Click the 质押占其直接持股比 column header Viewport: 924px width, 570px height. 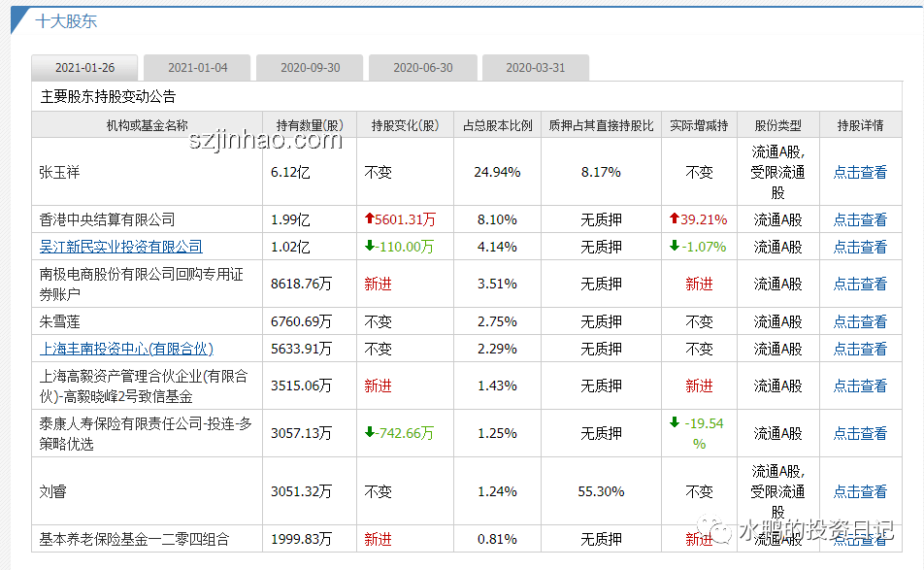click(x=601, y=125)
